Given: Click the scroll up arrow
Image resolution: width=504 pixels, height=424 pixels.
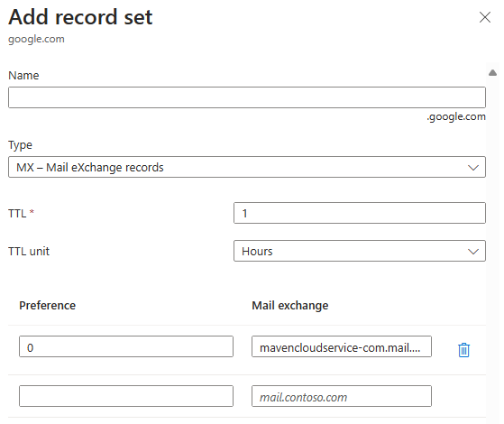Looking at the screenshot, I should coord(493,73).
